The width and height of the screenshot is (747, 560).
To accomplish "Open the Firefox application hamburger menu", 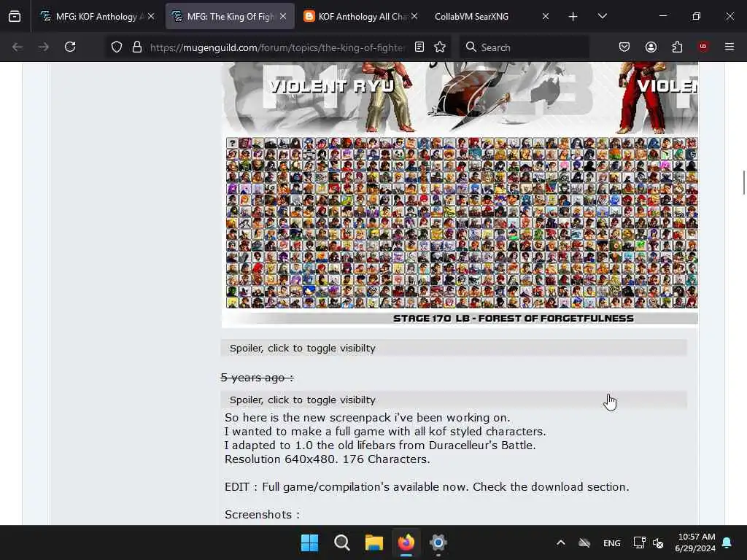I will click(729, 47).
